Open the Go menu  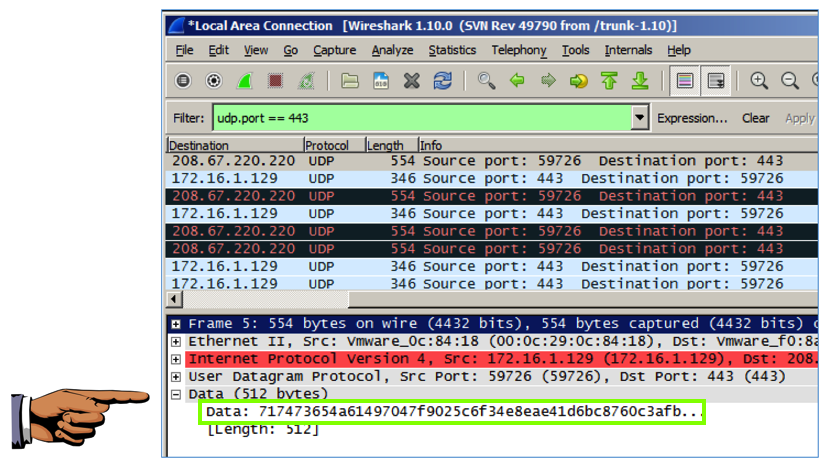(290, 50)
